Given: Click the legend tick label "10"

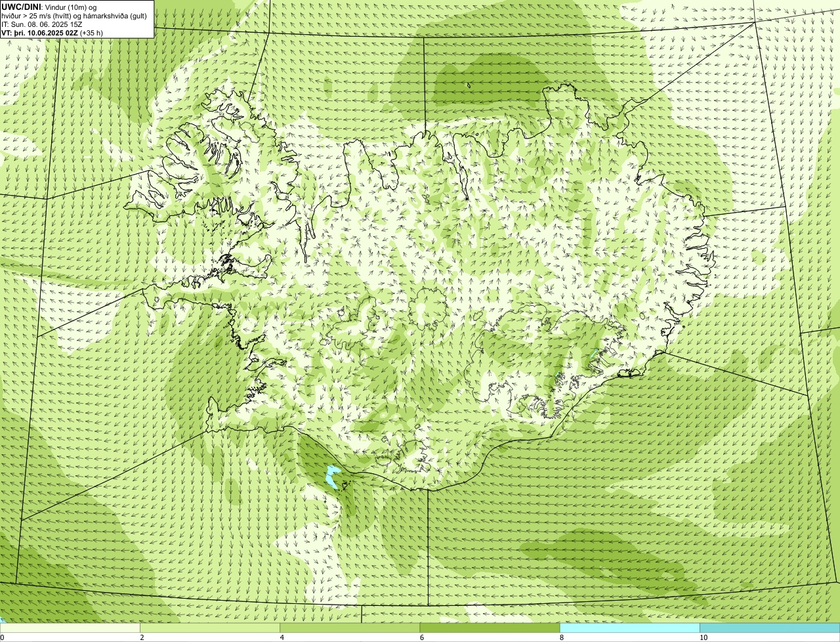Looking at the screenshot, I should pyautogui.click(x=703, y=637).
